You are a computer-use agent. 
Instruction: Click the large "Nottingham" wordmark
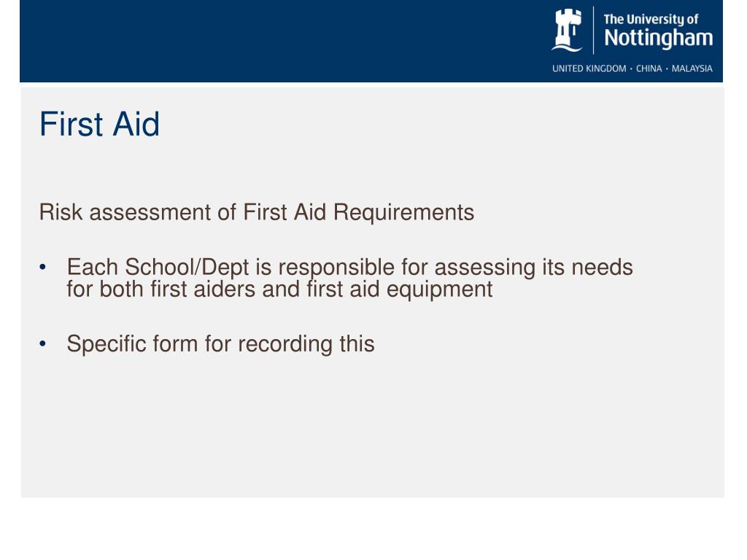(x=659, y=38)
